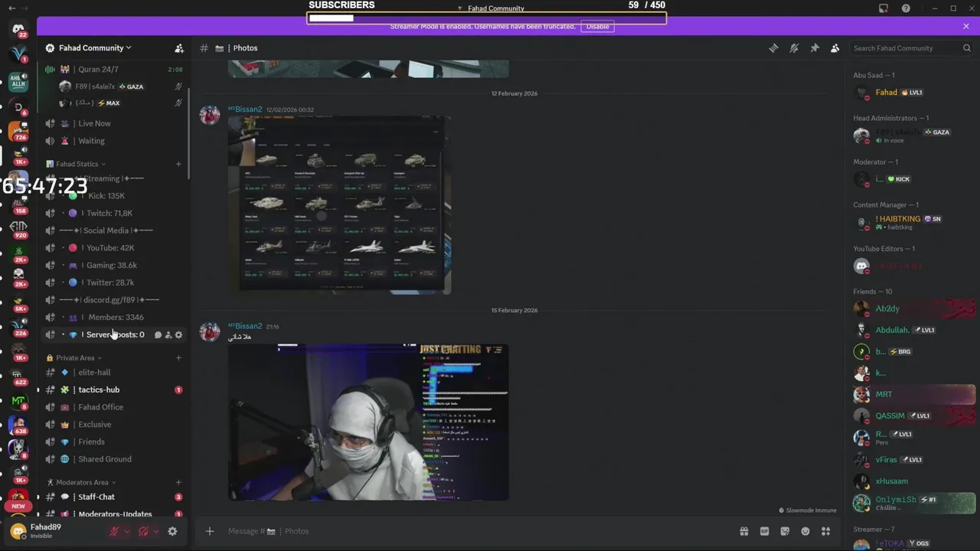Open Direct Messages home icon
980x551 pixels.
[x=18, y=29]
